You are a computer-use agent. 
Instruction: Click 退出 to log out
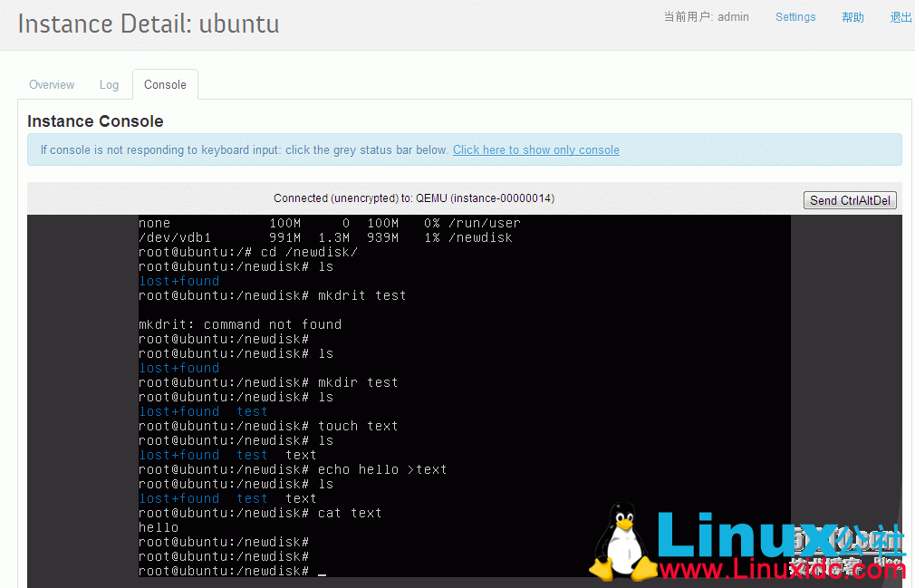point(900,16)
